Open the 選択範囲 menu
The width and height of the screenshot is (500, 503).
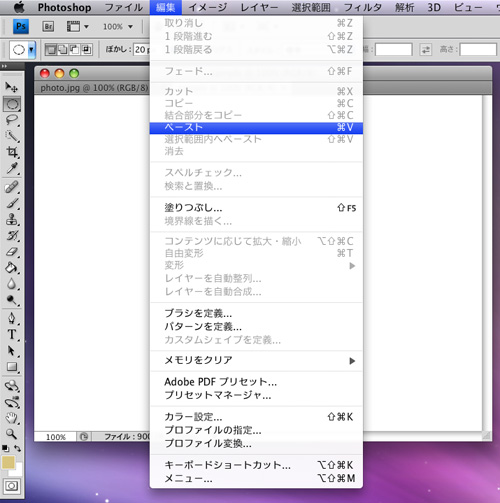[x=311, y=7]
